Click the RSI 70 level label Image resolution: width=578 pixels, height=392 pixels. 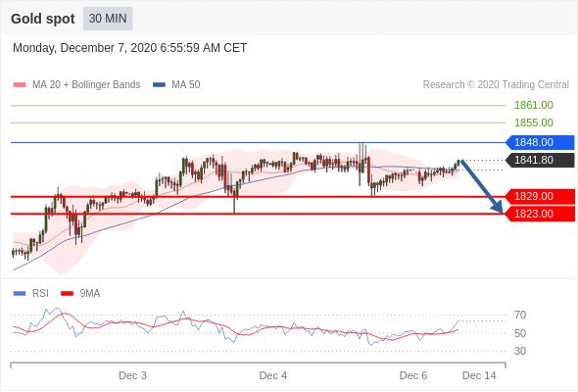(x=520, y=315)
